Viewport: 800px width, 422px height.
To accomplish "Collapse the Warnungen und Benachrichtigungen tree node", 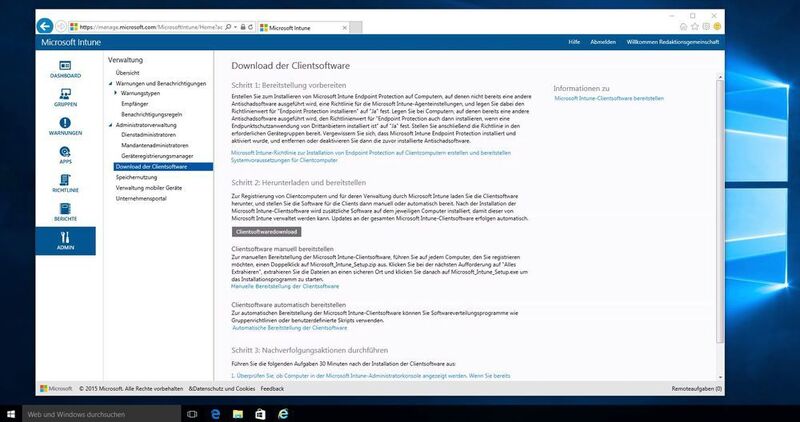I will [111, 84].
